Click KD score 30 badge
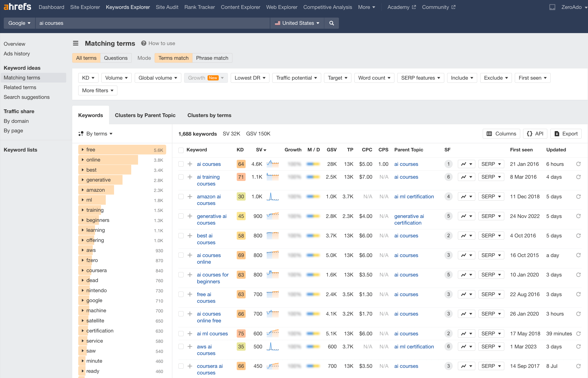Screen dimensions: 588x378 point(241,197)
